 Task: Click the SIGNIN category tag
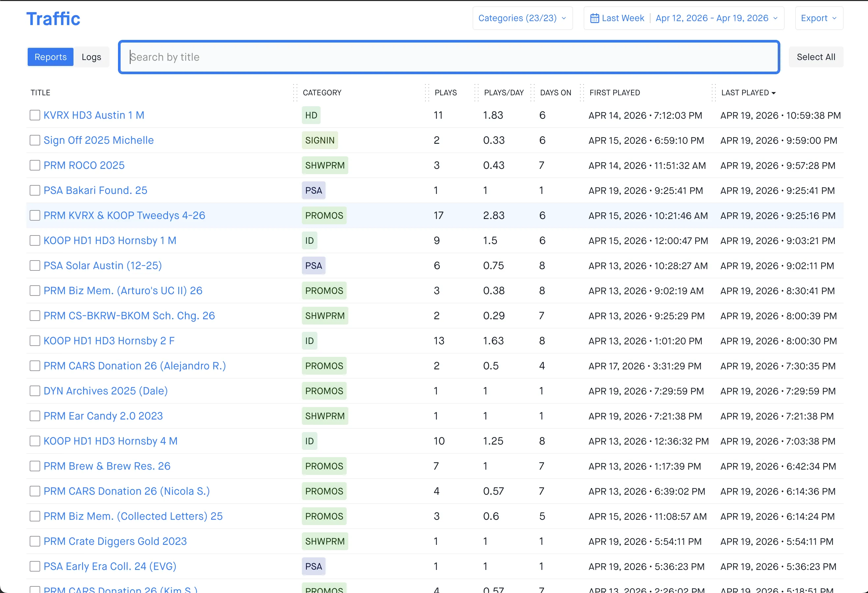coord(320,140)
